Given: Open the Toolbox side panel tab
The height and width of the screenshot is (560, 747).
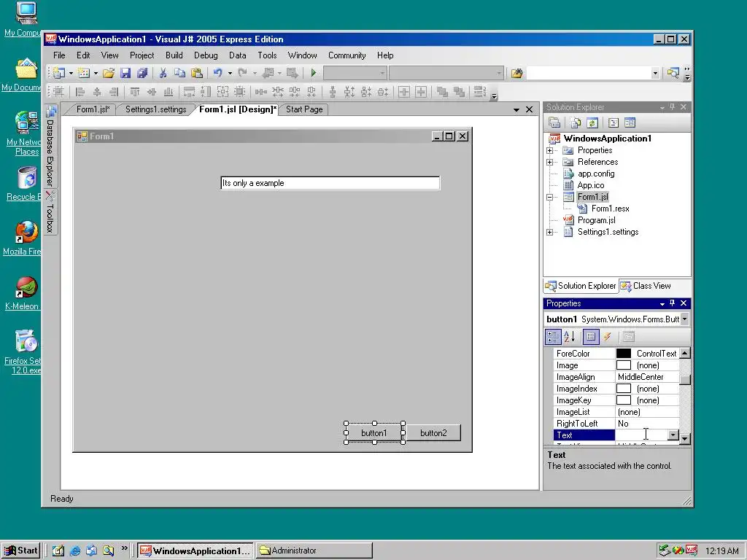Looking at the screenshot, I should 50,212.
